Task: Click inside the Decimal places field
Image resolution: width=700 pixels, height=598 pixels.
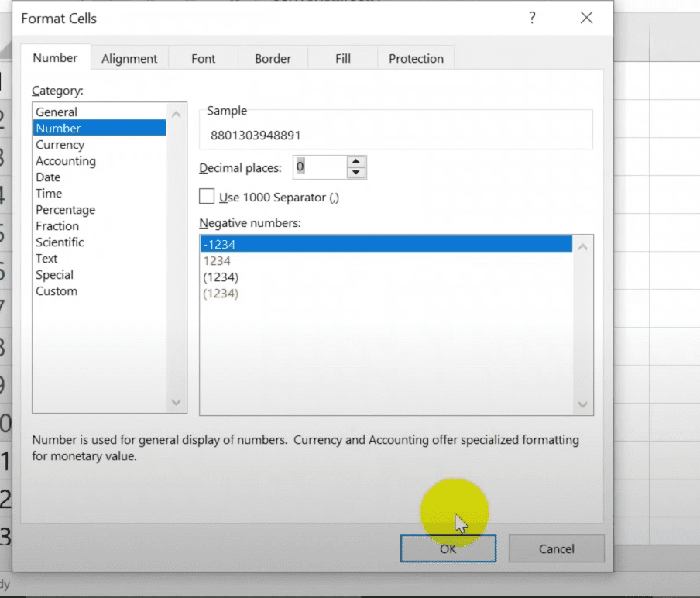Action: tap(317, 167)
